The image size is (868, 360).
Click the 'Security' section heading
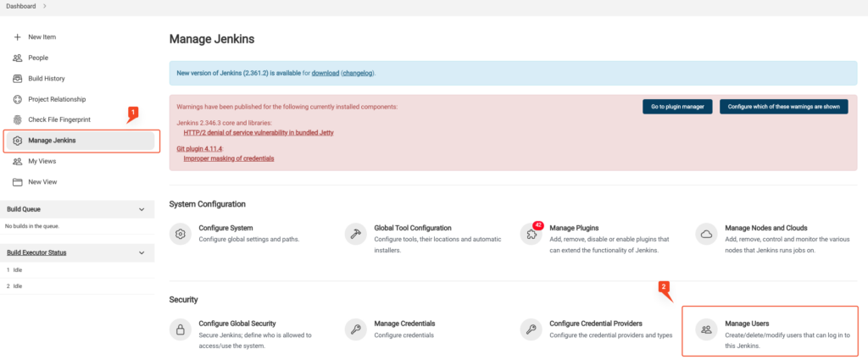coord(184,300)
